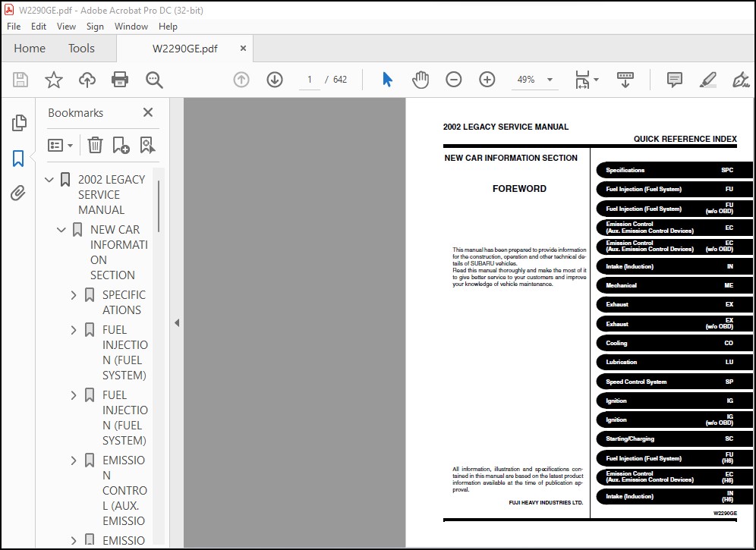The height and width of the screenshot is (550, 756).
Task: Click FUJI HEAVY INDUSTRIES LTD. text
Action: (x=546, y=503)
